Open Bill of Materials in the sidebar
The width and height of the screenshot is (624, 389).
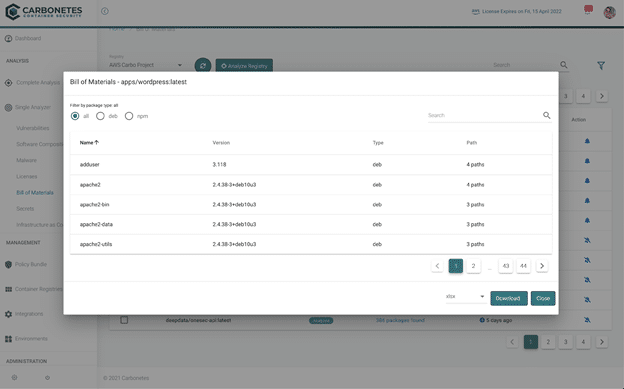pos(35,193)
